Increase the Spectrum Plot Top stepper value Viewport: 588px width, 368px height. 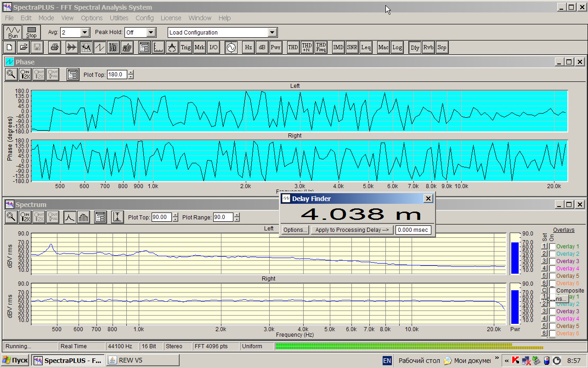pyautogui.click(x=175, y=215)
